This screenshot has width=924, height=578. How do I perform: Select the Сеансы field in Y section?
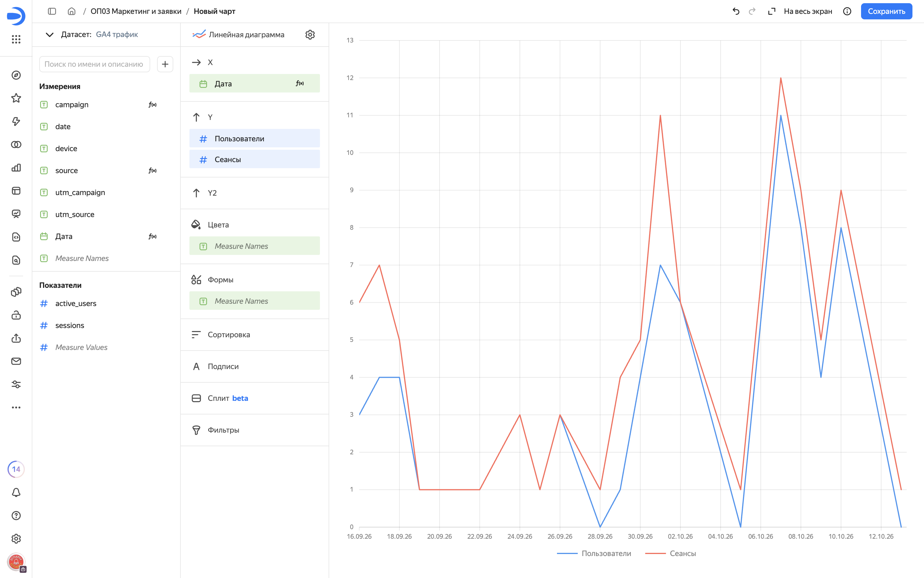pyautogui.click(x=255, y=160)
